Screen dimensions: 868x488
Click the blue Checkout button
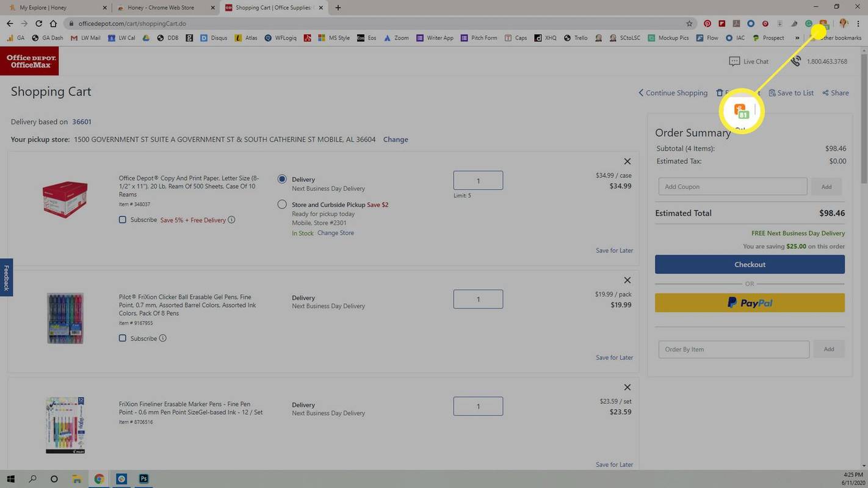coord(750,264)
